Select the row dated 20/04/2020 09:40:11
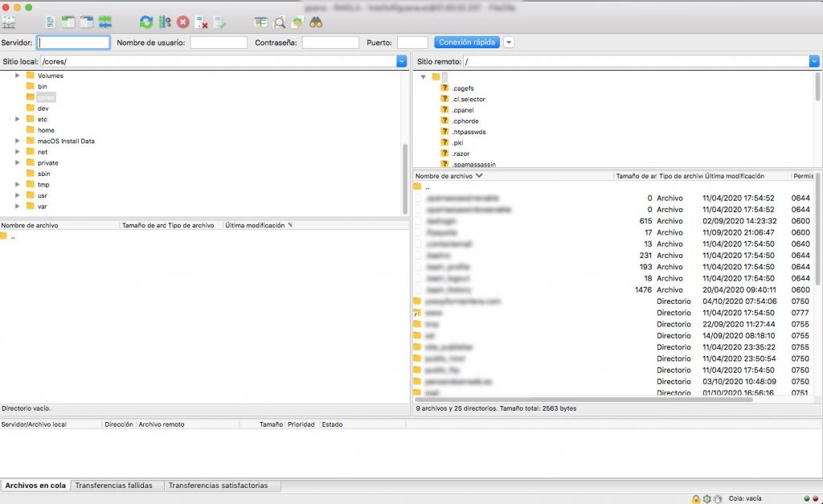The height and width of the screenshot is (504, 823). tap(614, 290)
